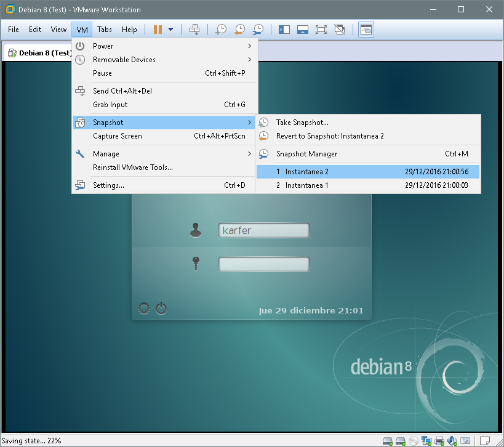Viewport: 504px width, 447px height.
Task: Click the Unity mode toolbar icon
Action: click(340, 30)
